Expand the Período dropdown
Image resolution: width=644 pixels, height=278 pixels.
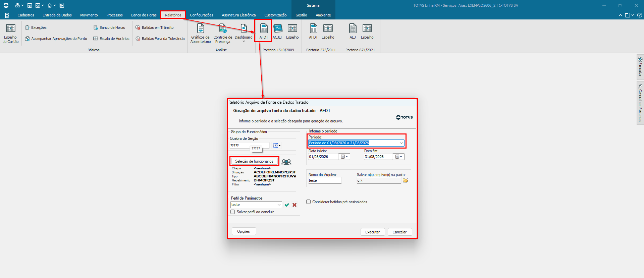(401, 143)
